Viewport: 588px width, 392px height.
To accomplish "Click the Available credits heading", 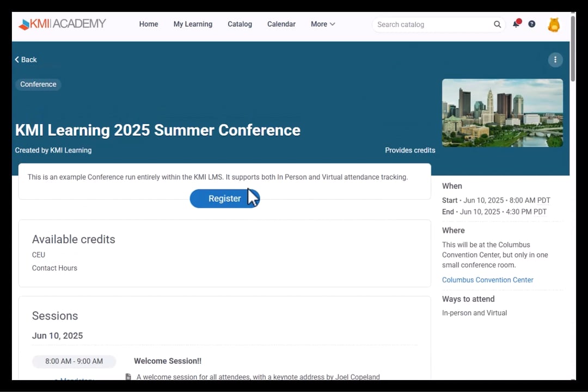I will pyautogui.click(x=73, y=240).
